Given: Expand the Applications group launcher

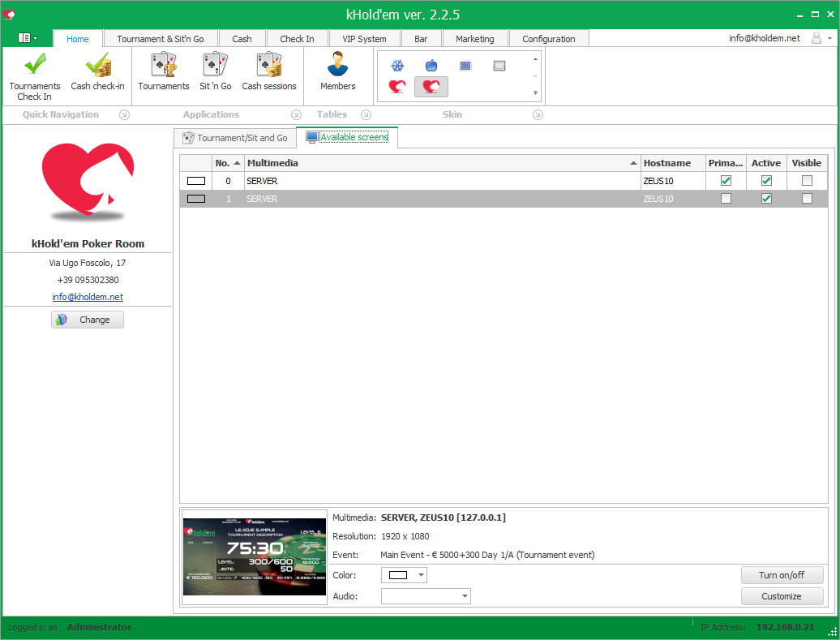Looking at the screenshot, I should (296, 114).
